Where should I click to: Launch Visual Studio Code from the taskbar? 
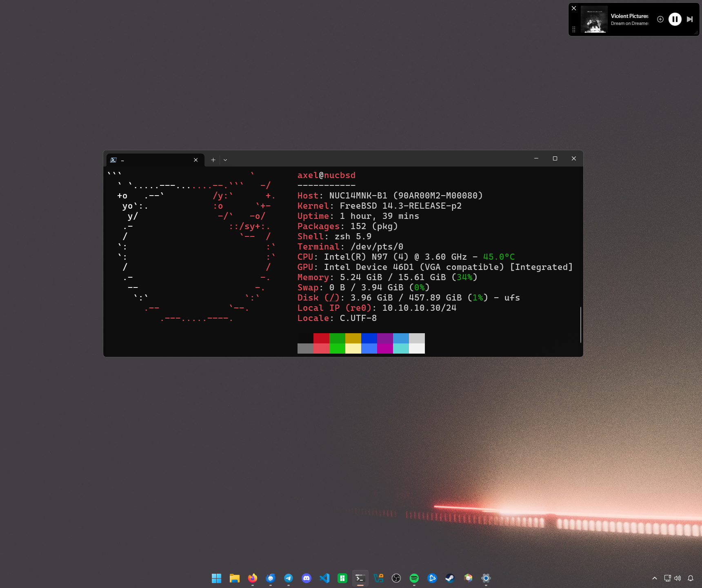(x=324, y=578)
